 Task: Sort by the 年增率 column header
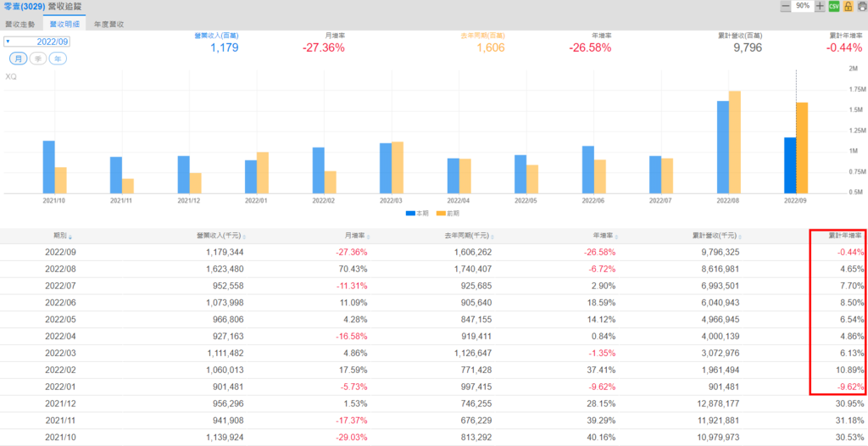tap(605, 236)
